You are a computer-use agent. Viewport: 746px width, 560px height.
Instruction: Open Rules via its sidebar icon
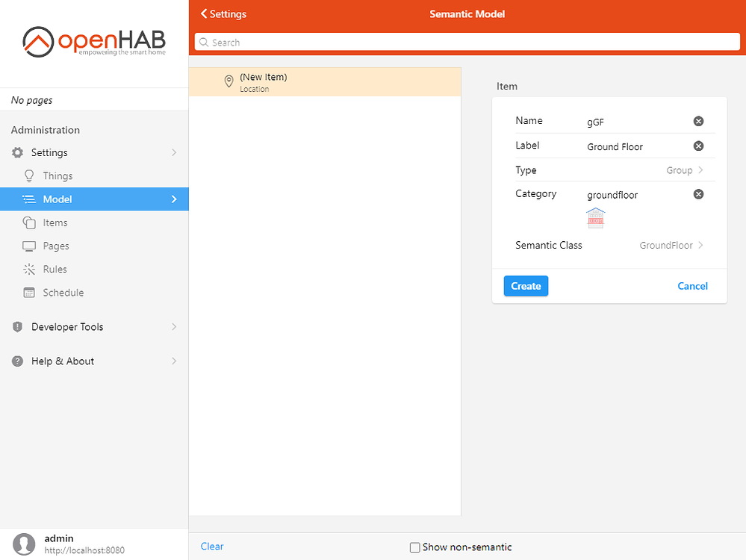point(28,269)
